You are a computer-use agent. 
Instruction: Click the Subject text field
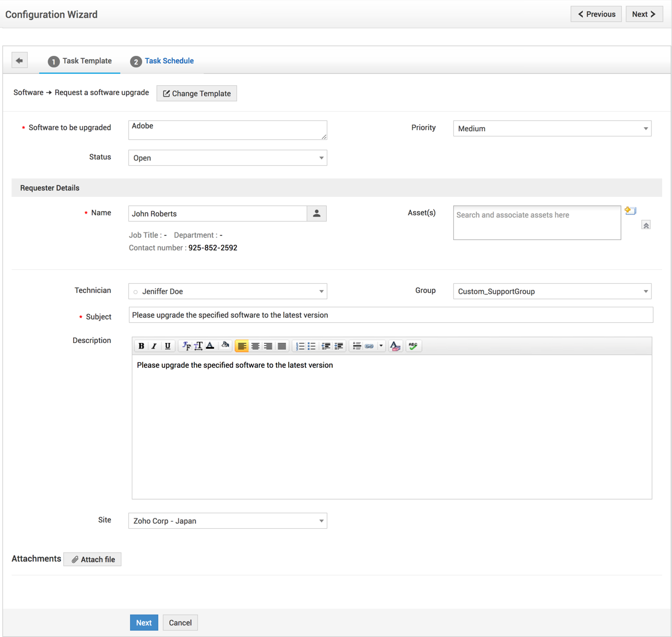[x=391, y=315]
